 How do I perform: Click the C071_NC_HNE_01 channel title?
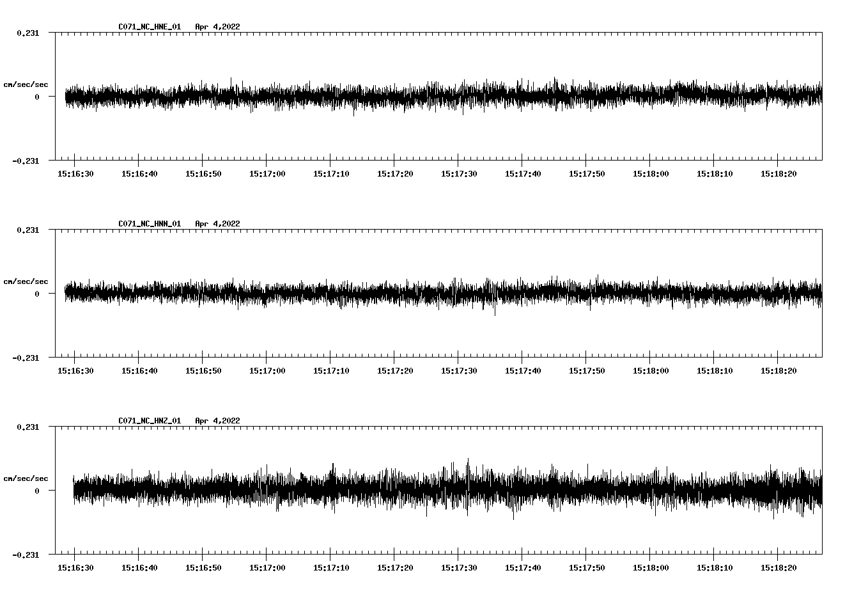tap(150, 27)
